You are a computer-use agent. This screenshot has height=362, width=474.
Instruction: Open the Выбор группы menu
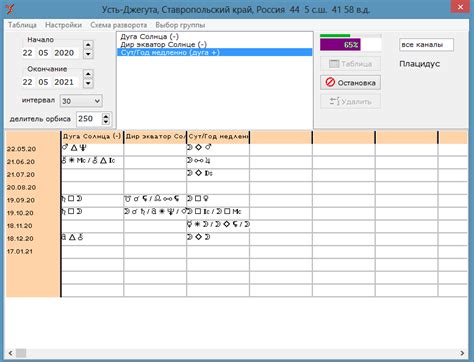(x=180, y=25)
